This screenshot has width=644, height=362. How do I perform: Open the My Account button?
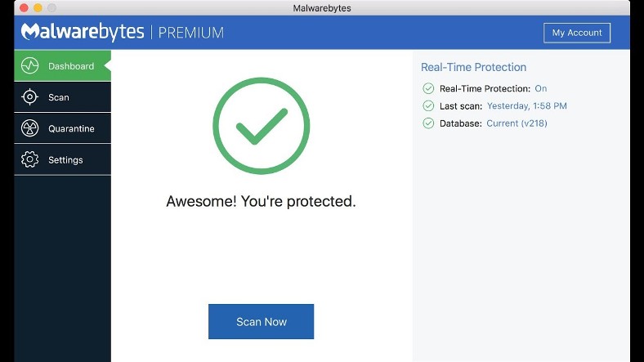577,33
